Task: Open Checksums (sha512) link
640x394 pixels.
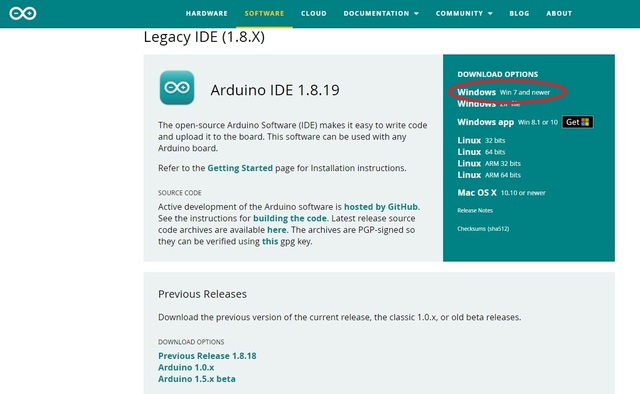Action: (483, 229)
